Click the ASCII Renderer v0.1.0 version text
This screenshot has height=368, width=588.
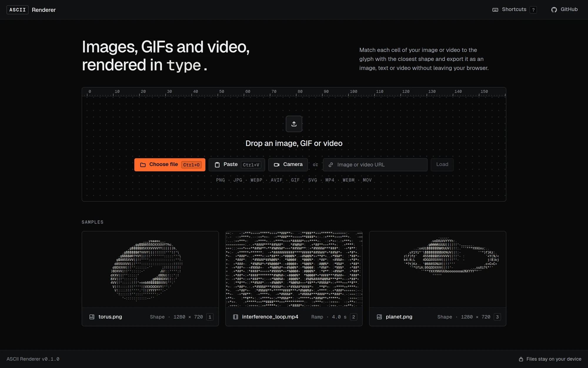point(33,359)
